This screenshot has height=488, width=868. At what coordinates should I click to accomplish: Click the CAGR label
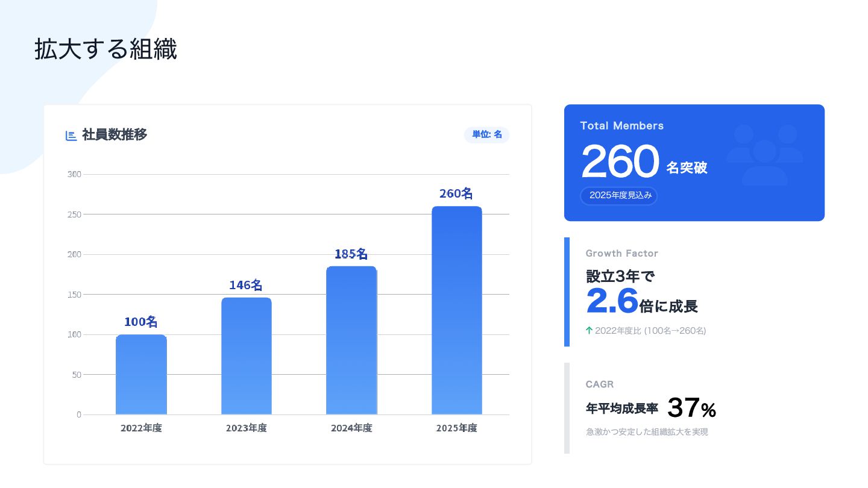pos(600,384)
